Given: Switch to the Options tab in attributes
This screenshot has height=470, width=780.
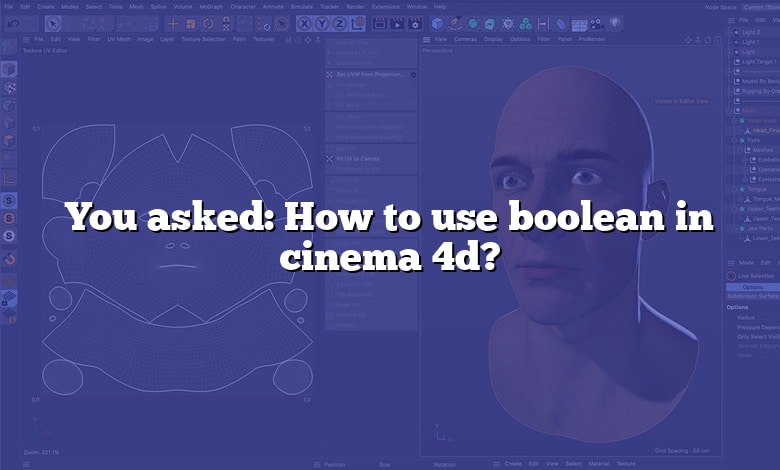Looking at the screenshot, I should point(751,287).
